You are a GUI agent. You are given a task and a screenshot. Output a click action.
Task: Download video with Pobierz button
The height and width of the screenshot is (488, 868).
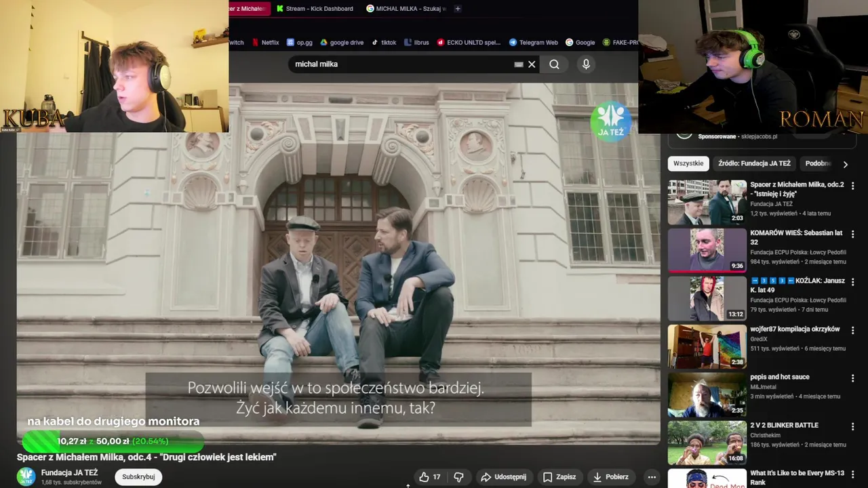click(610, 477)
